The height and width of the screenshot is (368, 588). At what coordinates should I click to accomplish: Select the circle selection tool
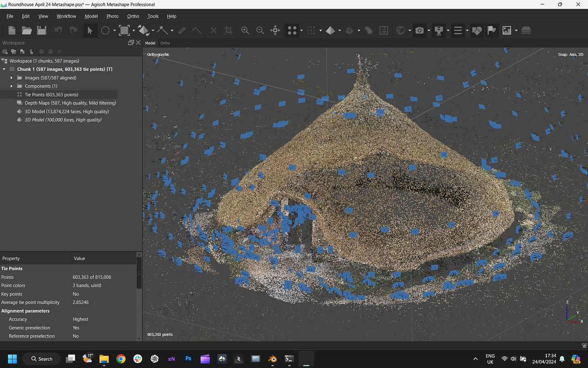pos(105,30)
